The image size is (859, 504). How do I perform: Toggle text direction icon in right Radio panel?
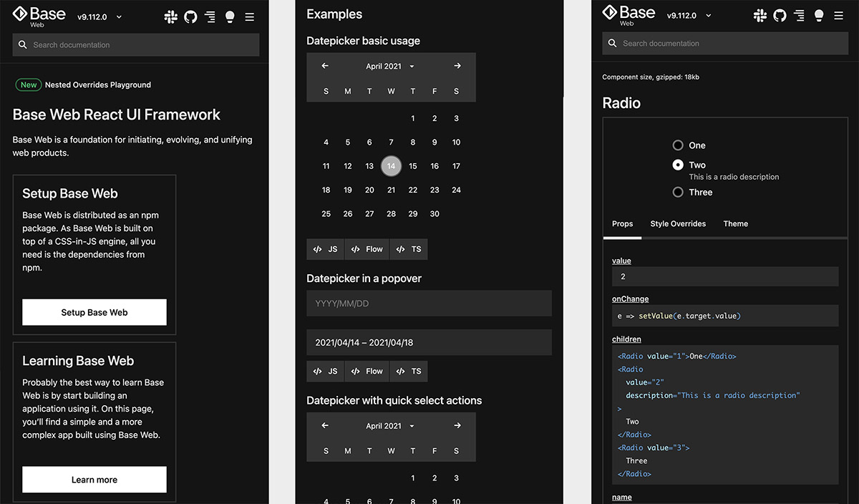pos(800,15)
